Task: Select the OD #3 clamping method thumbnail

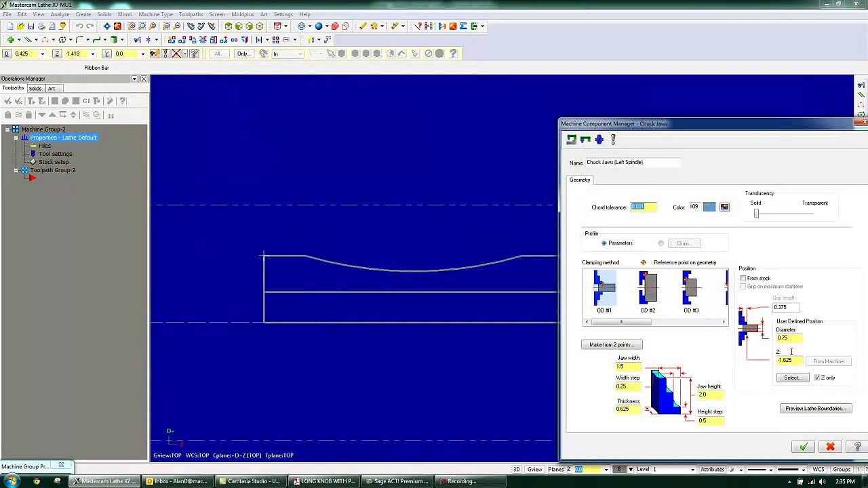Action: coord(690,292)
